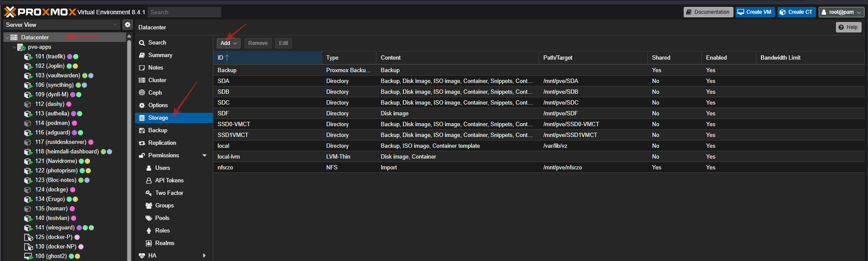The image size is (868, 261).
Task: Click the gear icon beside Server View
Action: click(x=128, y=25)
